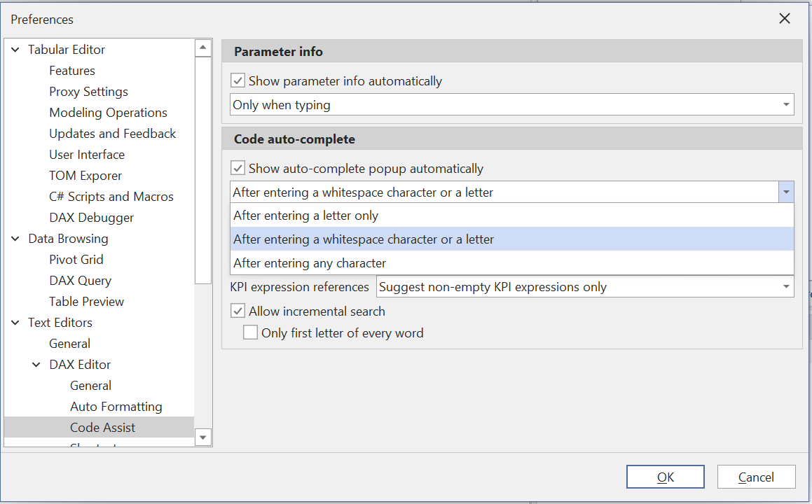Collapse the Text Editors tree branch
This screenshot has width=812, height=504.
point(15,322)
